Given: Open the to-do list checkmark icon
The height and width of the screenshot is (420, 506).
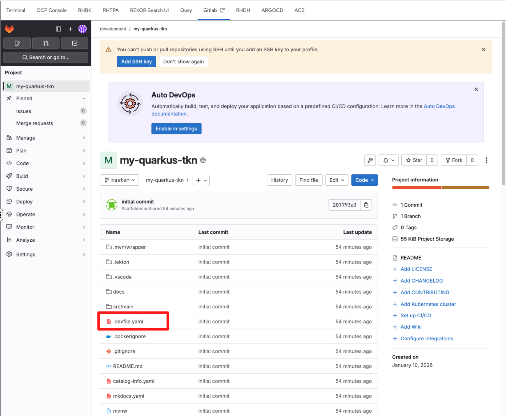Looking at the screenshot, I should pyautogui.click(x=75, y=43).
